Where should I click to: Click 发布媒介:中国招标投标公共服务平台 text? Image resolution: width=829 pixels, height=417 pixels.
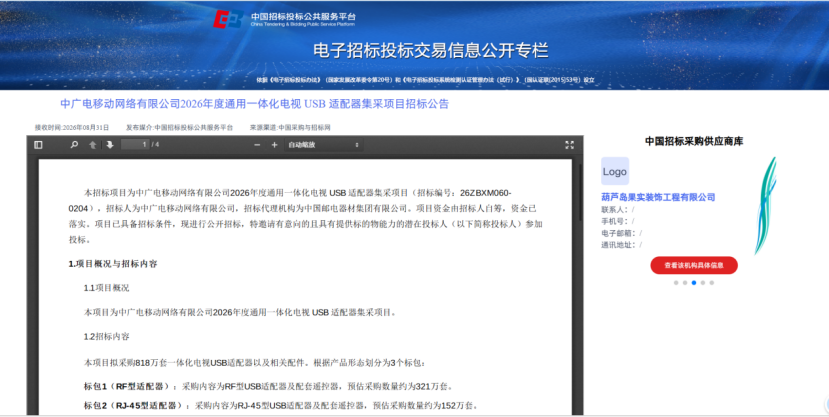pos(179,127)
